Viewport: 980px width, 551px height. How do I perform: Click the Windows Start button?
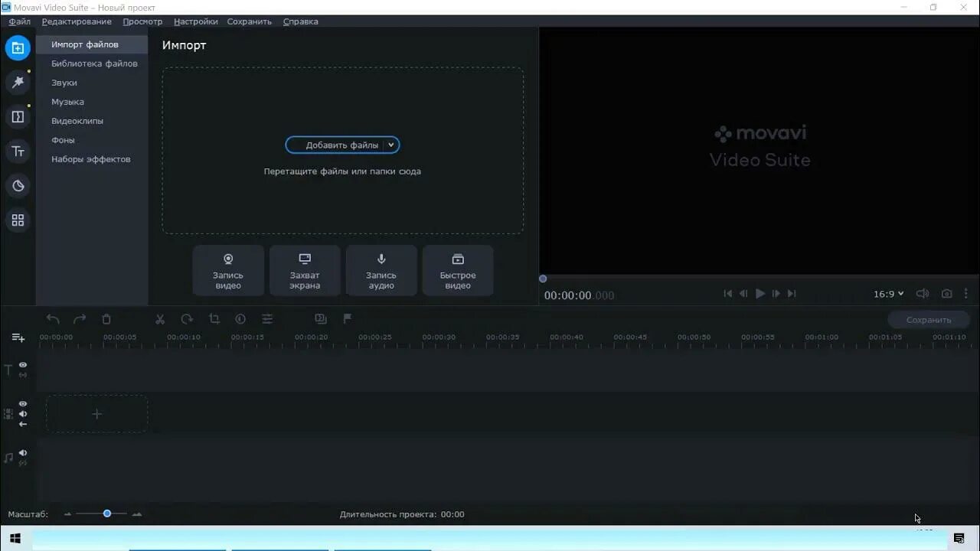tap(15, 539)
